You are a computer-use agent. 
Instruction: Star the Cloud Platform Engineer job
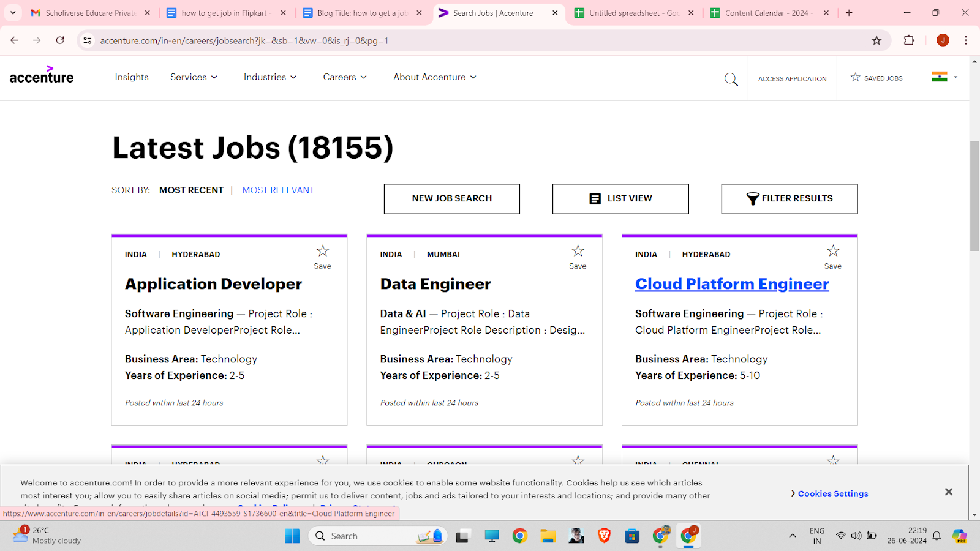(833, 251)
